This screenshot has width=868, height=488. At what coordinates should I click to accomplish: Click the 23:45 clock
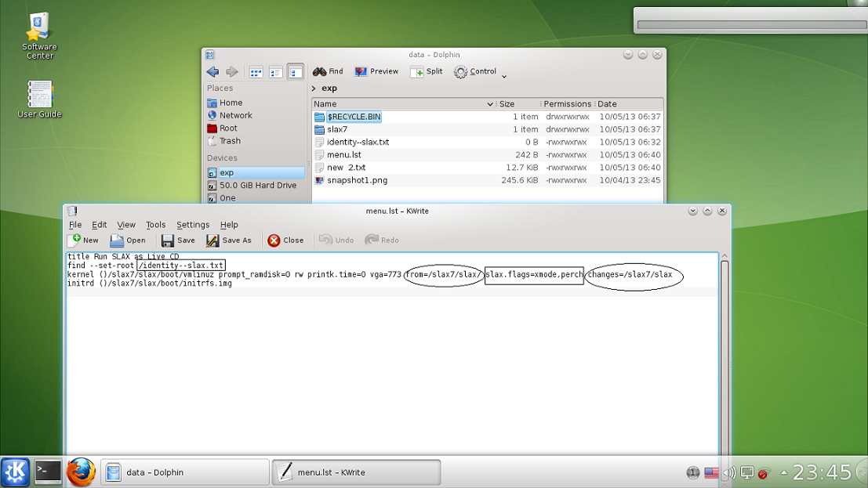[x=822, y=472]
